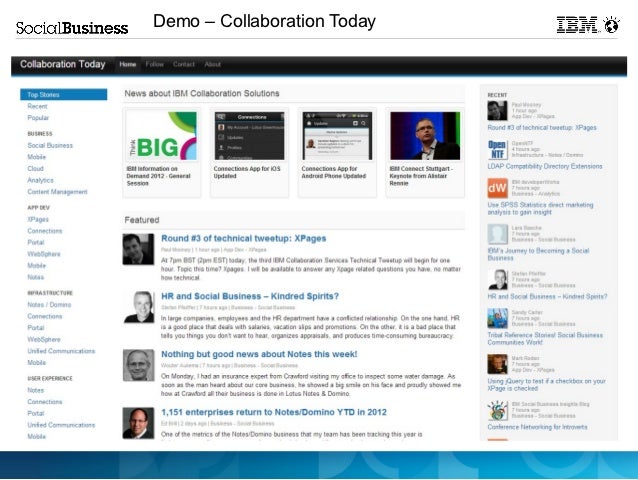
Task: Open LDAP Compatibility Directory Extensions in Recent
Action: pos(545,166)
